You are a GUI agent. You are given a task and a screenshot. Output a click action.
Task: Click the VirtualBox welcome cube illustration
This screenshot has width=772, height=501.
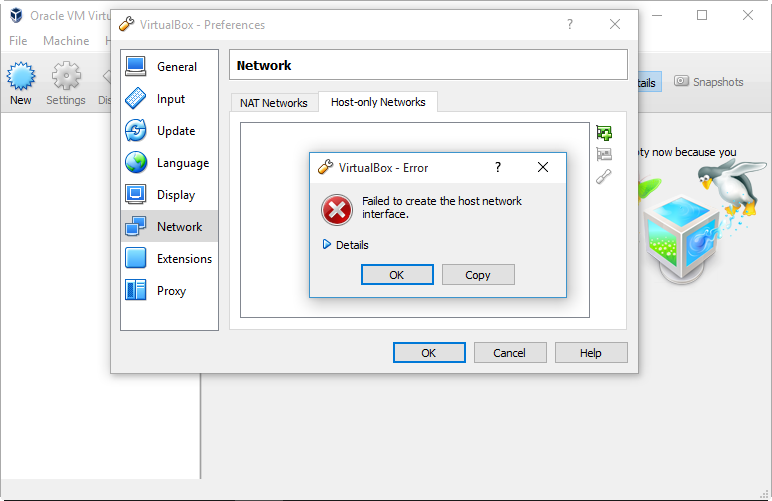(x=681, y=239)
